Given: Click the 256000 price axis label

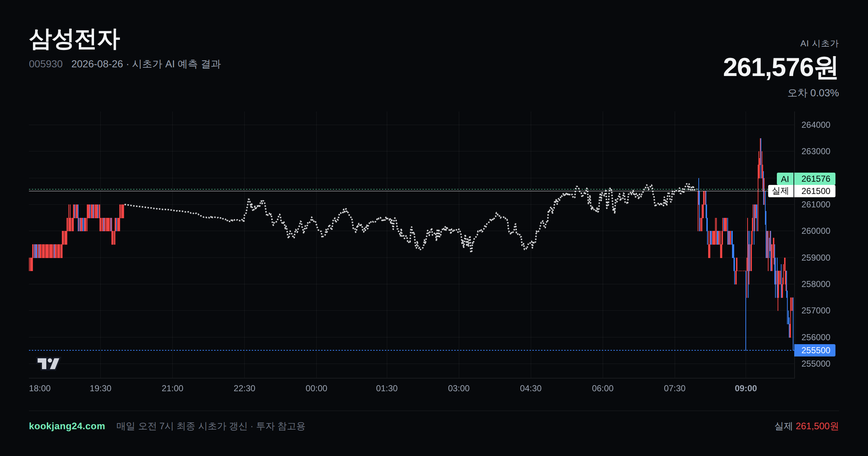Looking at the screenshot, I should click(x=816, y=337).
